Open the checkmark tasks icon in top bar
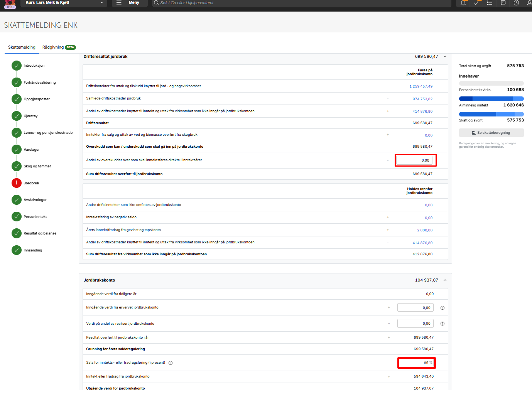Screen dimensions: 532x393 coord(476,3)
